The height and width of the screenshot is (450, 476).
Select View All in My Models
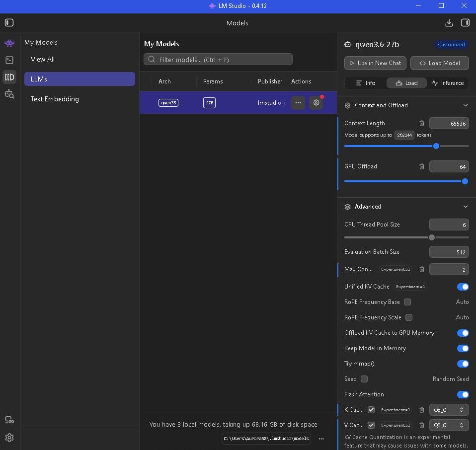coord(79,59)
